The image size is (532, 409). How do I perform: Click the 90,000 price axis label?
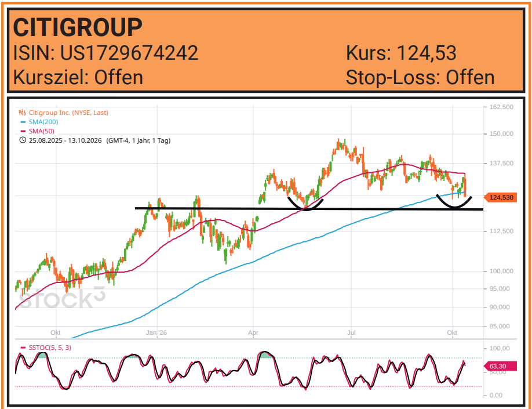[500, 307]
